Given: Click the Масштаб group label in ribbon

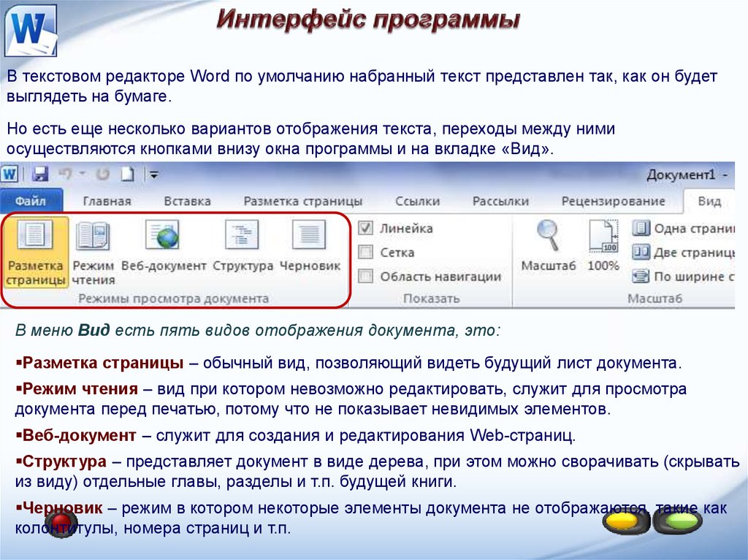Looking at the screenshot, I should click(654, 299).
